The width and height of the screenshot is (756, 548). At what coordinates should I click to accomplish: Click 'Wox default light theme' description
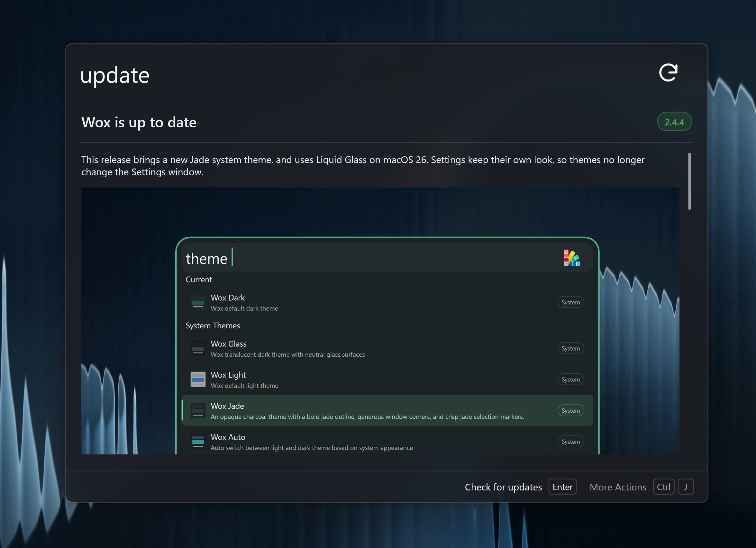coord(244,385)
